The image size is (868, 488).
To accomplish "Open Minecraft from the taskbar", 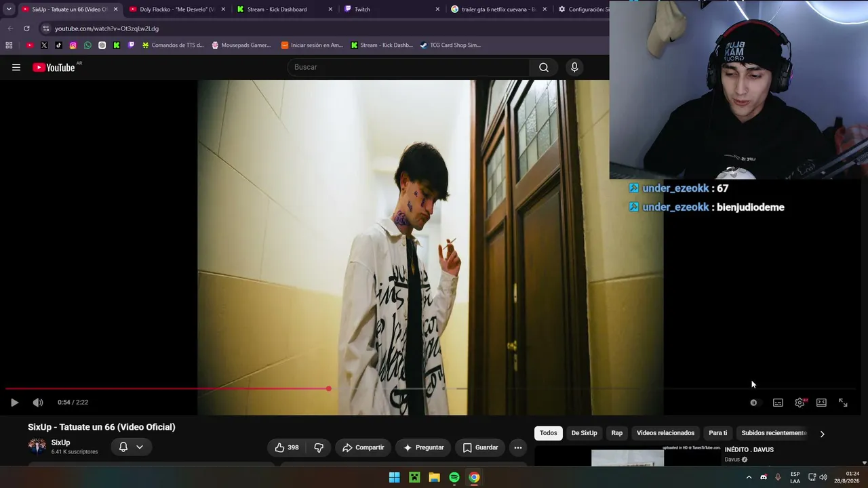I will 414,477.
